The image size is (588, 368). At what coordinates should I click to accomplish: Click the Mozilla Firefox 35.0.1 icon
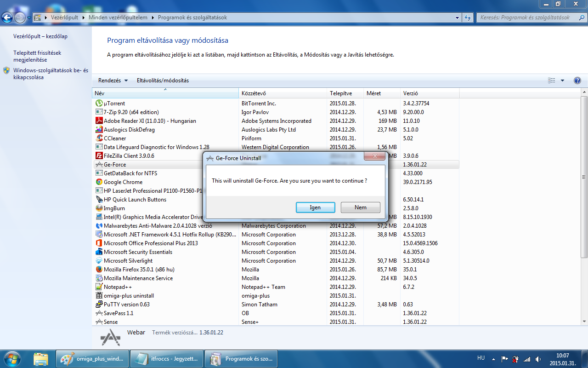coord(99,270)
